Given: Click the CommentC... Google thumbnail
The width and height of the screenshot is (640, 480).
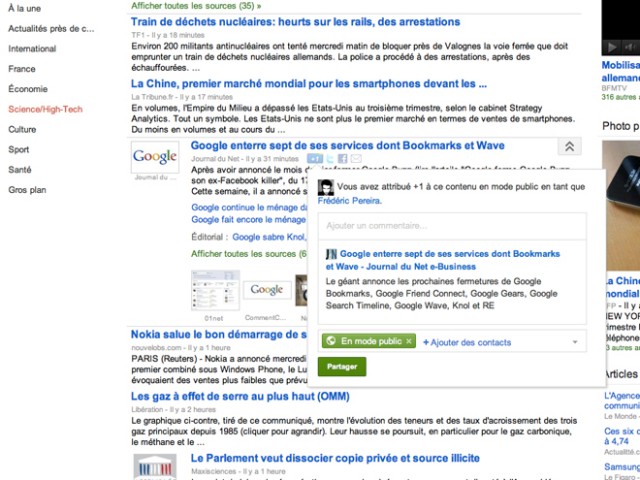Looking at the screenshot, I should [x=267, y=290].
